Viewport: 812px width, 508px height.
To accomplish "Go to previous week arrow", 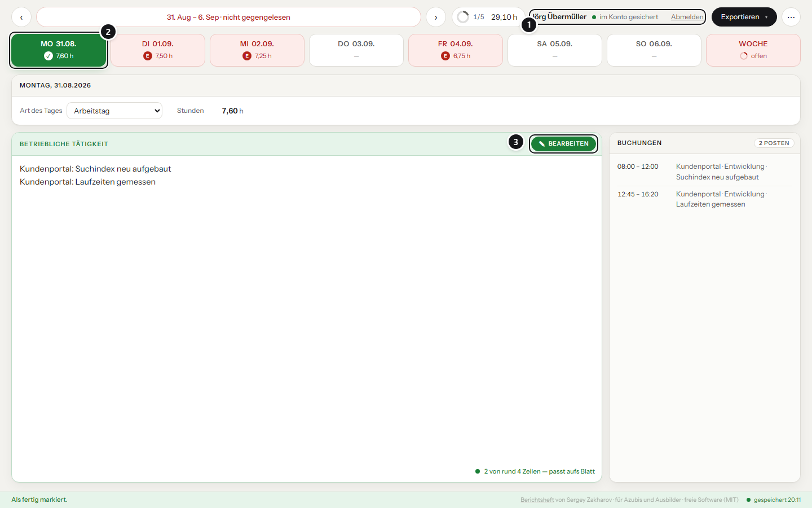I will click(x=21, y=17).
